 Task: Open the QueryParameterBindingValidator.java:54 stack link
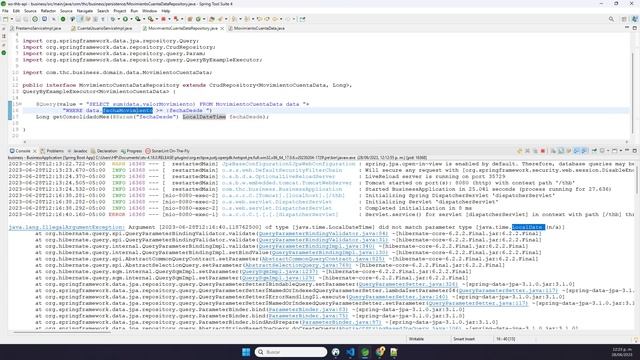(323, 233)
